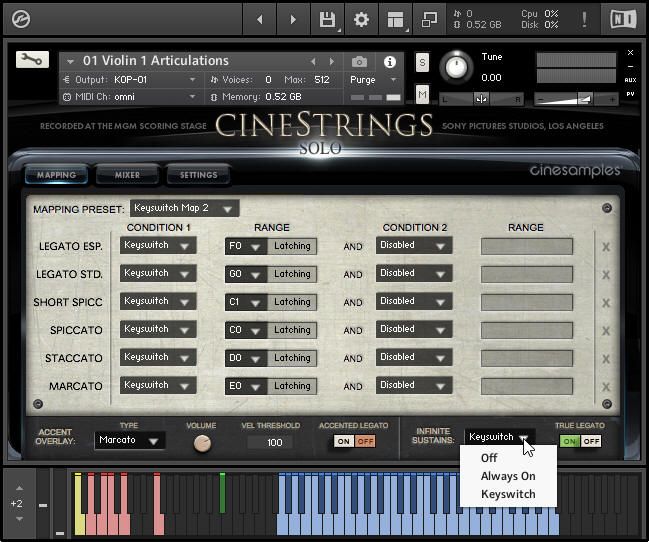The image size is (649, 542).
Task: Turn True Legato ON
Action: click(x=570, y=441)
